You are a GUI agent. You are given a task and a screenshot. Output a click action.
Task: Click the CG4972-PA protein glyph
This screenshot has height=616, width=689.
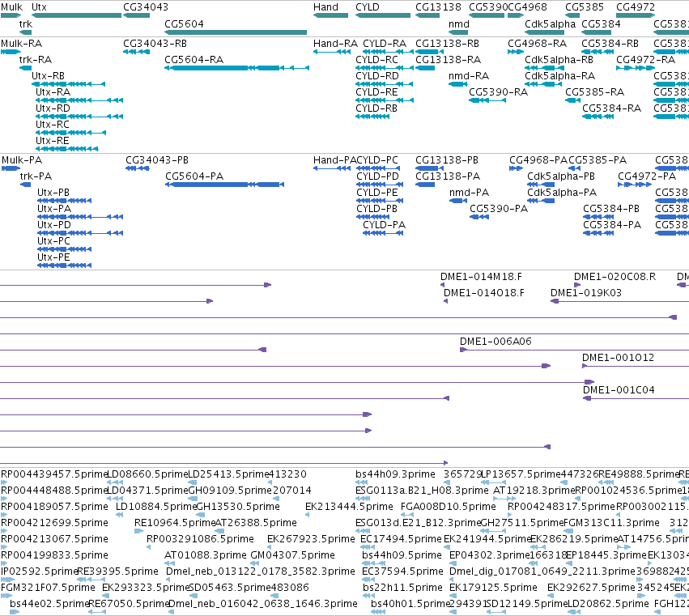(635, 185)
